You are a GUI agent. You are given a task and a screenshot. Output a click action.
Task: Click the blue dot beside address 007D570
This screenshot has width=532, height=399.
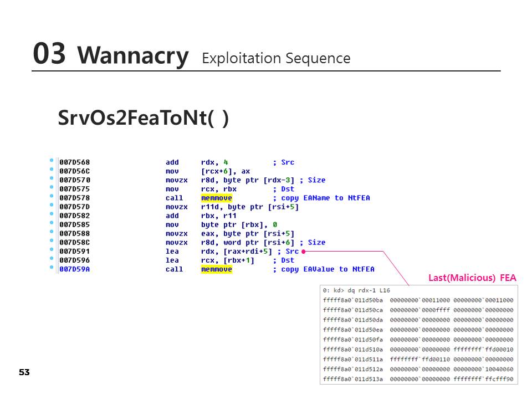[52, 178]
